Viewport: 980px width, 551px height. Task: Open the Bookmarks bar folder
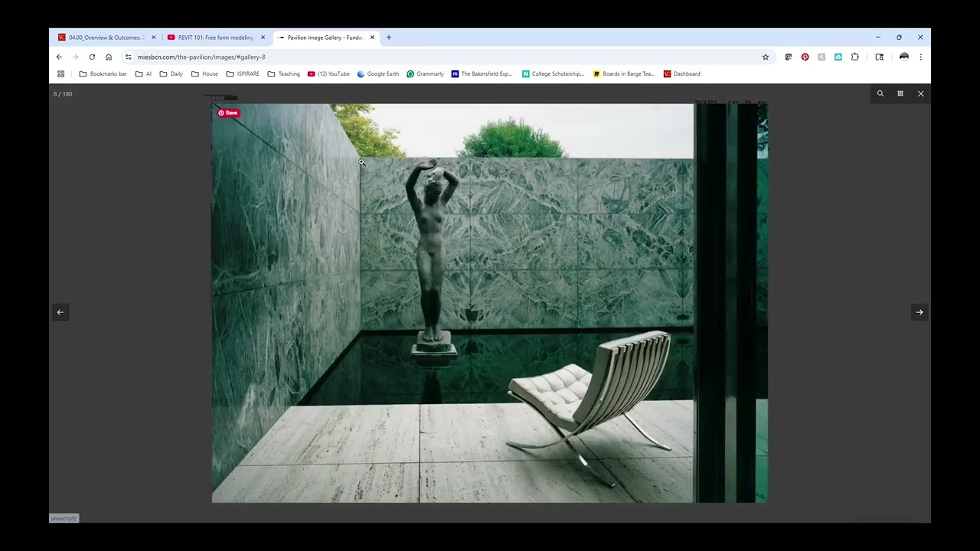[103, 74]
